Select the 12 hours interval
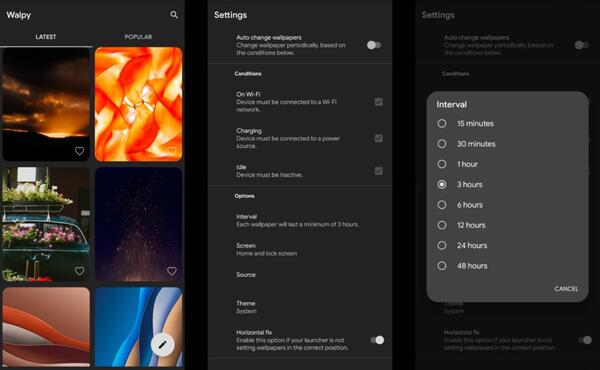This screenshot has width=600, height=370. tap(507, 225)
